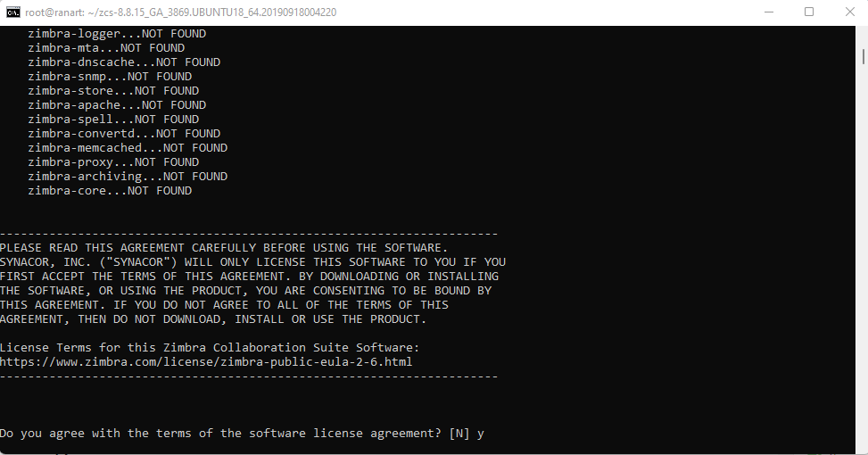868x455 pixels.
Task: Click the License Terms for this Zimbra line
Action: point(210,348)
